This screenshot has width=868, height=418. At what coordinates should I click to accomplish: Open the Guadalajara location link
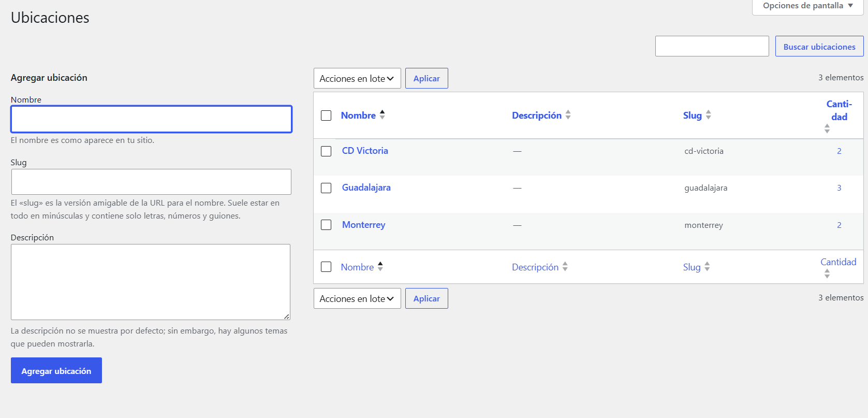(366, 188)
